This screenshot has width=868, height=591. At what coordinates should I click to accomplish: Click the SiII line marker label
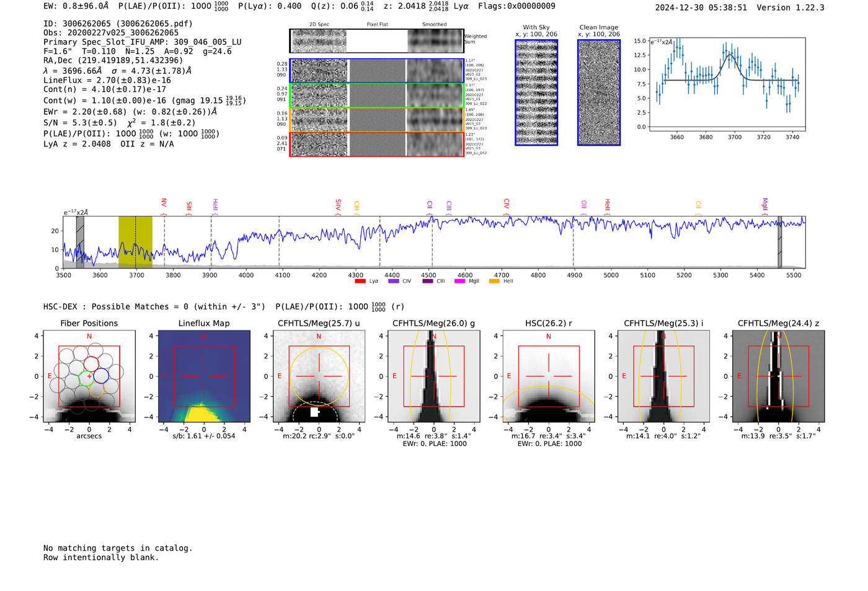coord(189,208)
